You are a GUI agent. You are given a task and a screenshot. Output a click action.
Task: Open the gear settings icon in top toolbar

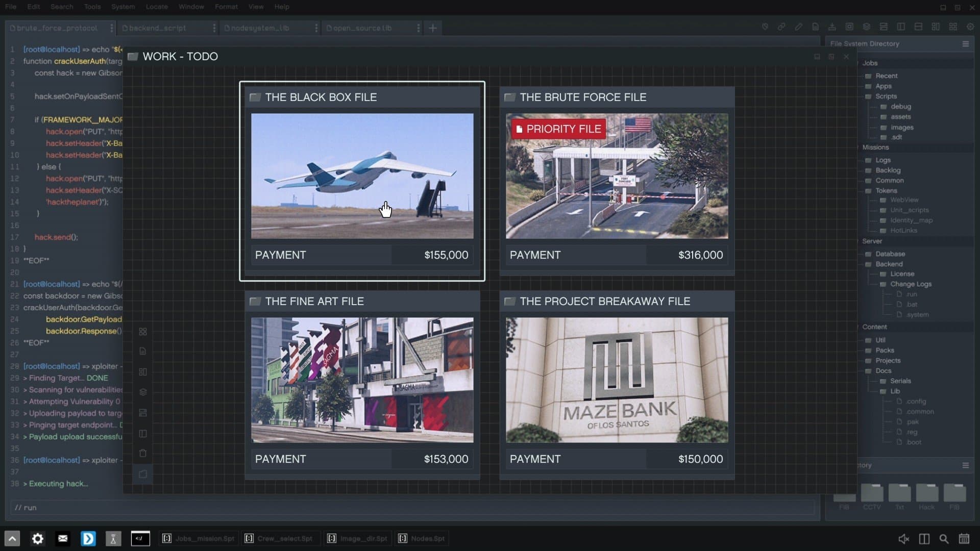tap(970, 27)
